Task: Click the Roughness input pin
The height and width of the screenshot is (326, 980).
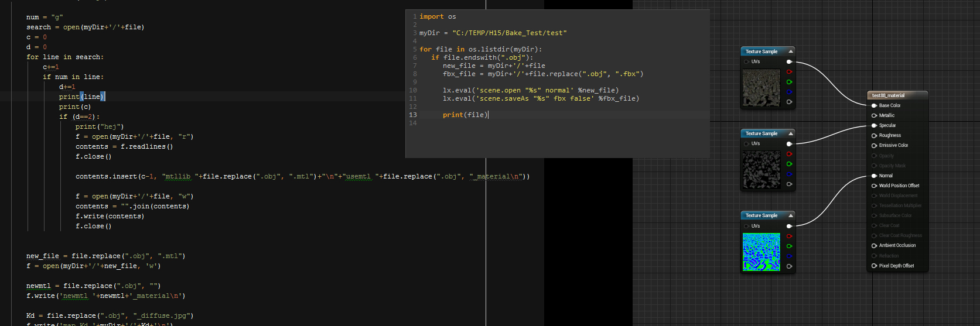Action: 875,135
